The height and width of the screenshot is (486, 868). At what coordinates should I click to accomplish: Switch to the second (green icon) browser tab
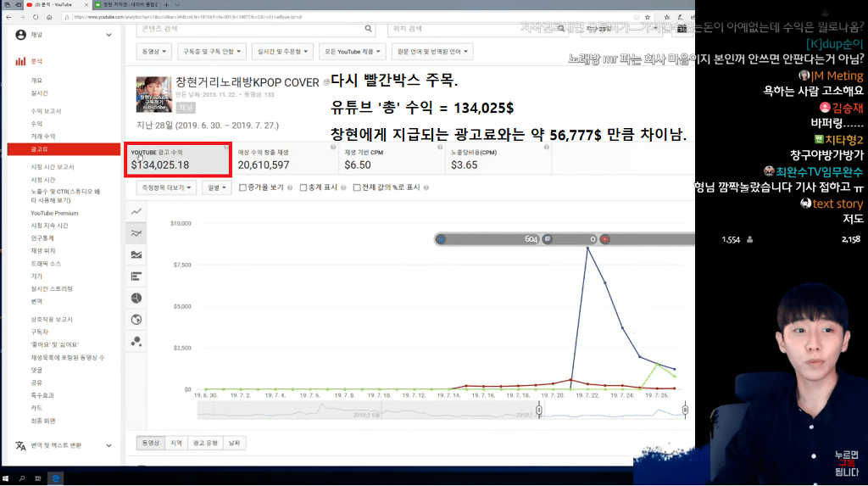(x=126, y=4)
